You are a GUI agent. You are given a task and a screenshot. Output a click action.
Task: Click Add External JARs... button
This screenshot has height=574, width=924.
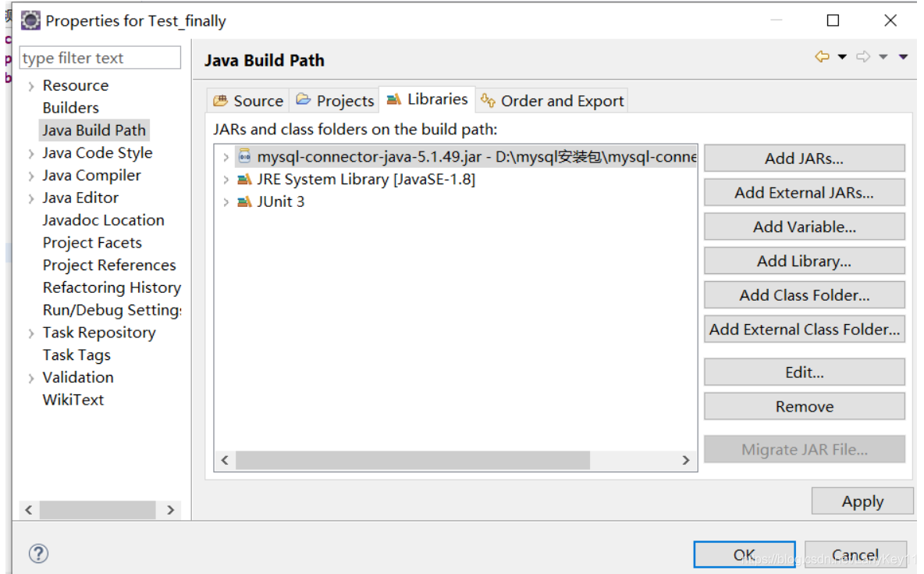pos(805,192)
